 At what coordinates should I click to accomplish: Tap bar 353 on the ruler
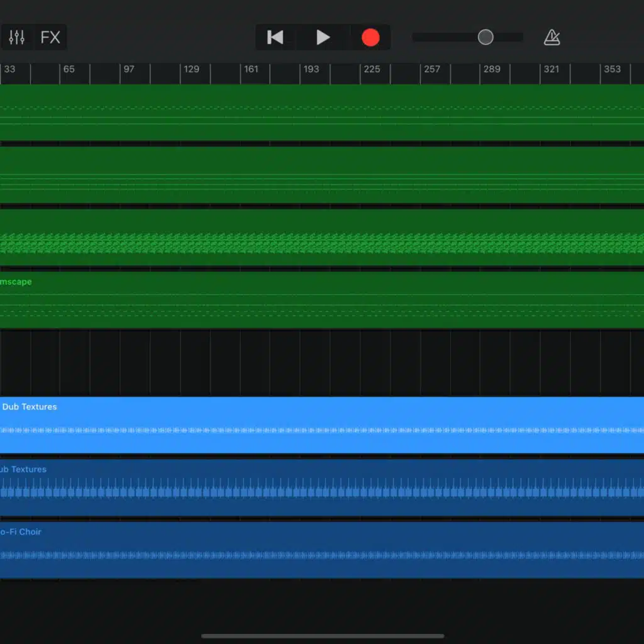click(x=612, y=70)
